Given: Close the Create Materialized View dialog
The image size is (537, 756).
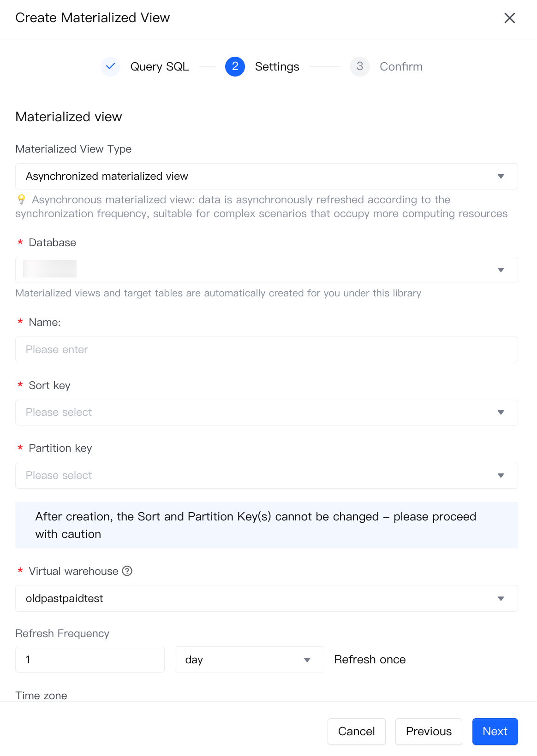Looking at the screenshot, I should (x=509, y=18).
